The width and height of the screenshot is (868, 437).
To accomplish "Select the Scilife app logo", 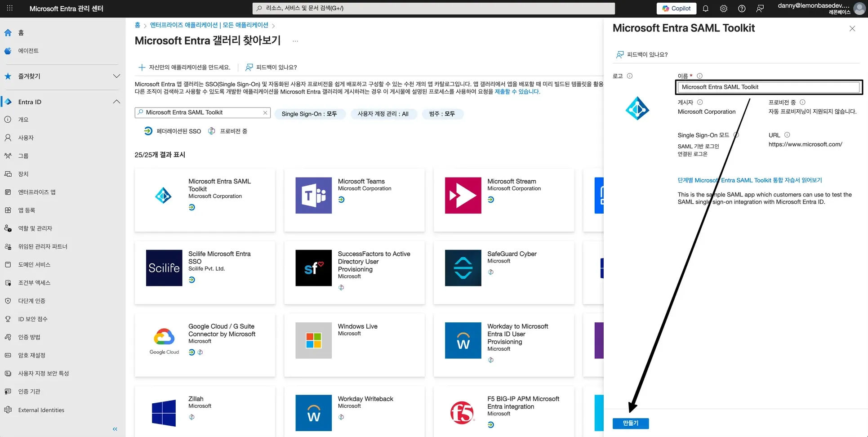I will pyautogui.click(x=164, y=268).
